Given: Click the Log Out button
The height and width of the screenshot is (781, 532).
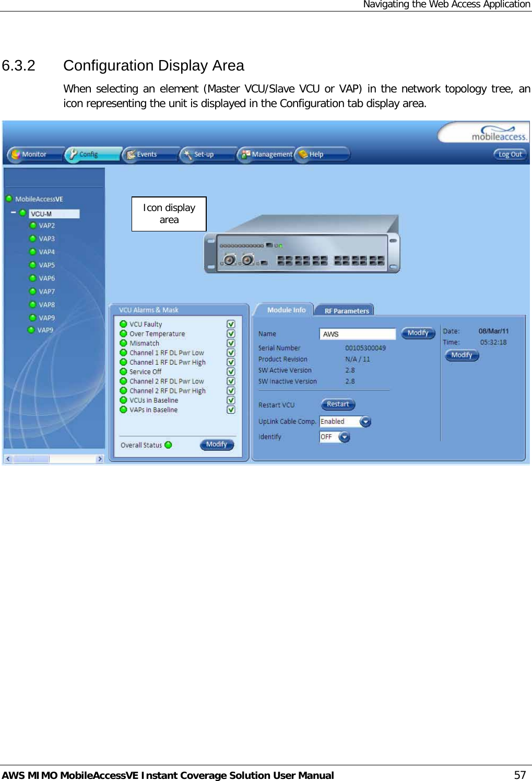Looking at the screenshot, I should pyautogui.click(x=510, y=155).
